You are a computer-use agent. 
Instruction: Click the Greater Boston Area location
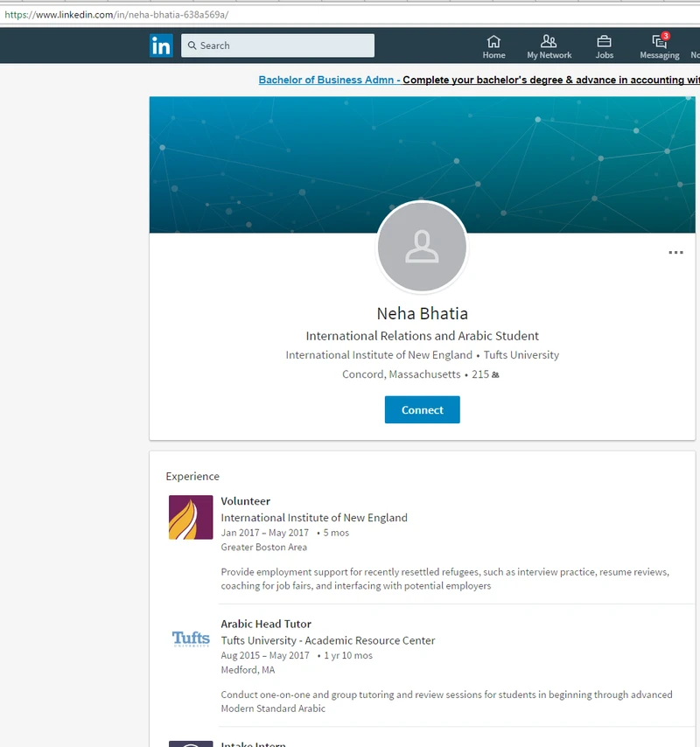click(263, 547)
